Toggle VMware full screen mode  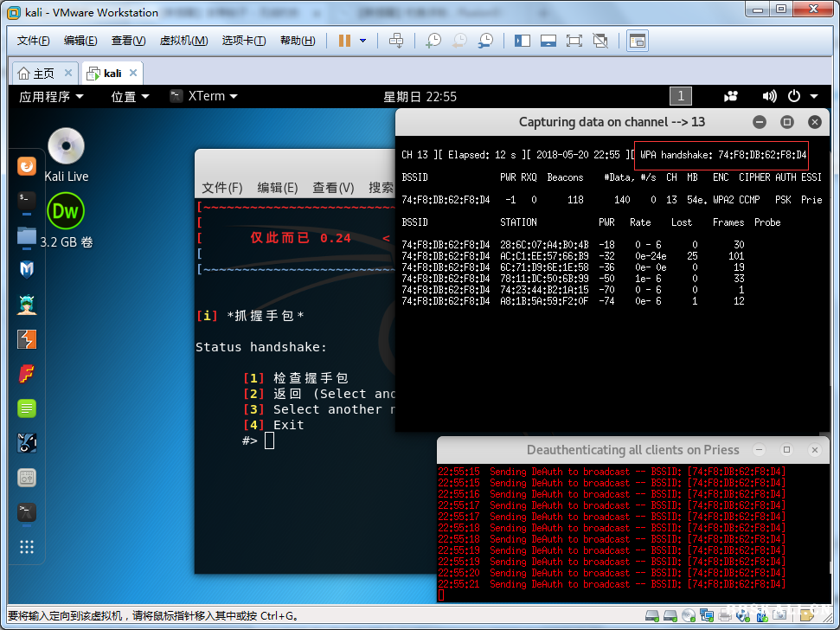tap(574, 41)
